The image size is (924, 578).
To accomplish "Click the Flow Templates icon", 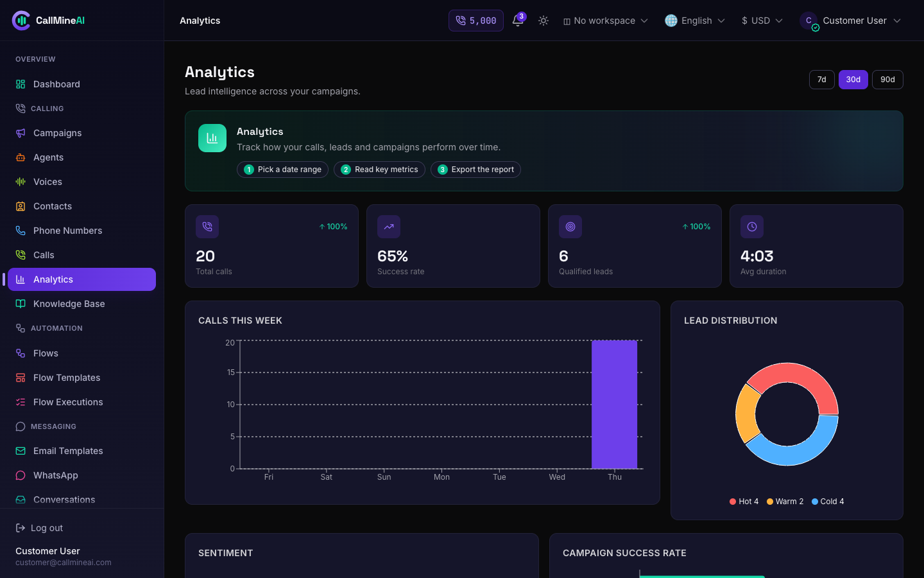I will 21,378.
